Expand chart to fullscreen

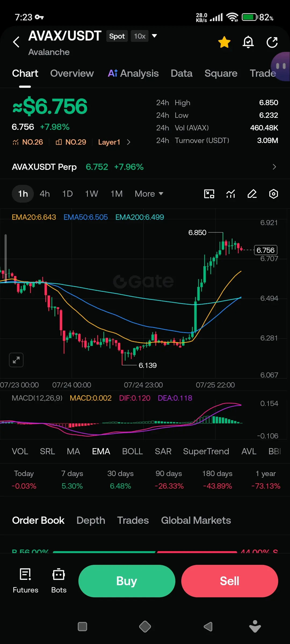pos(16,360)
